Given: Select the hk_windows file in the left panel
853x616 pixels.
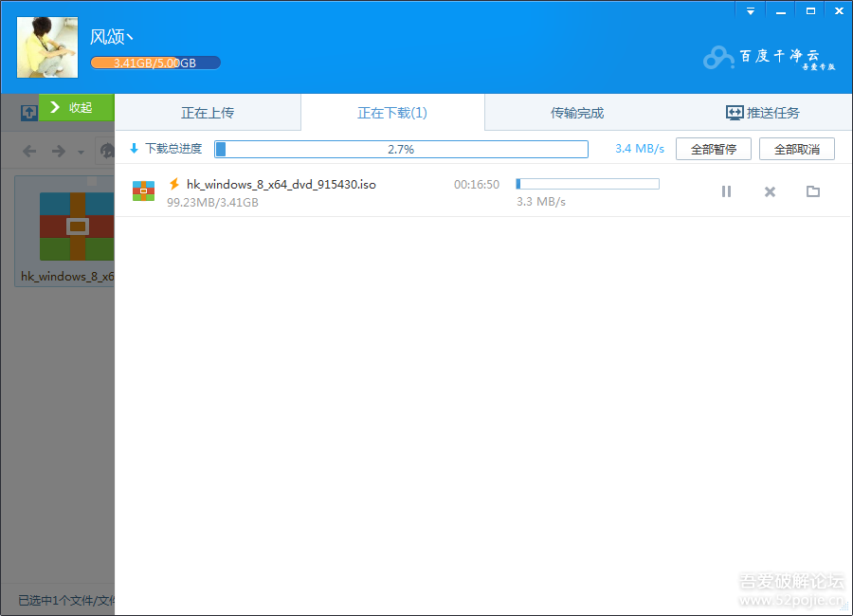Looking at the screenshot, I should tap(61, 227).
